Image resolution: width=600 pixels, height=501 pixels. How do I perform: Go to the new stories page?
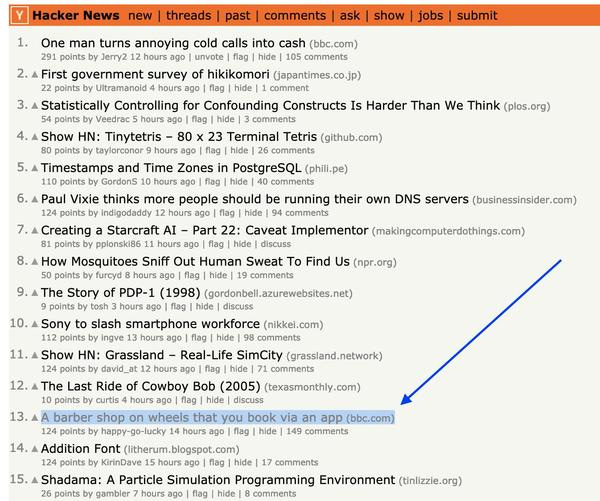point(140,16)
